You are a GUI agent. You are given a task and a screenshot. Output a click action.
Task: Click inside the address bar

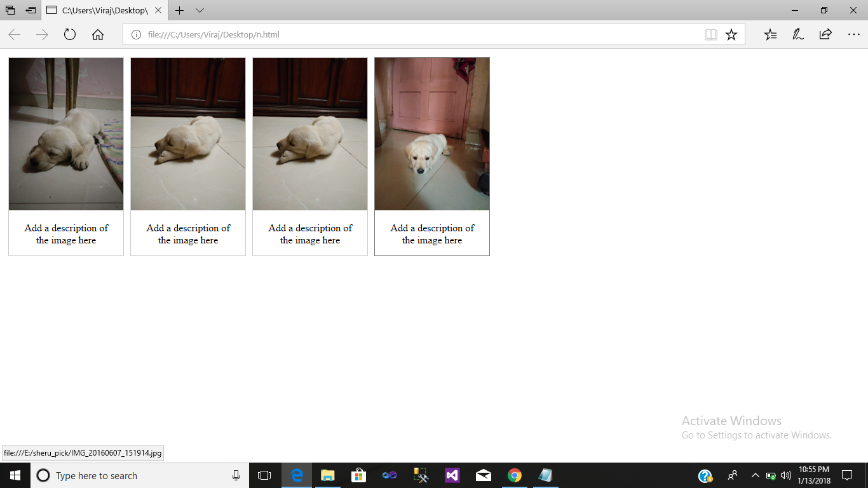[381, 34]
